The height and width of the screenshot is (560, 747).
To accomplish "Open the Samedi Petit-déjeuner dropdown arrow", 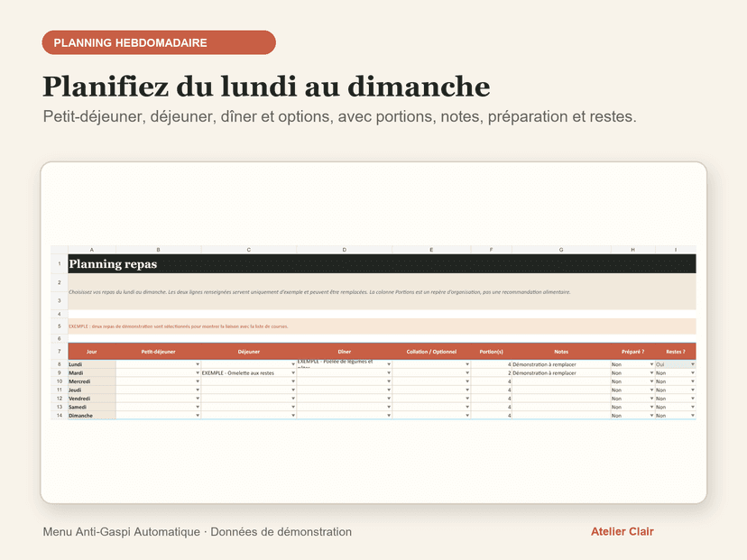I will coord(198,407).
